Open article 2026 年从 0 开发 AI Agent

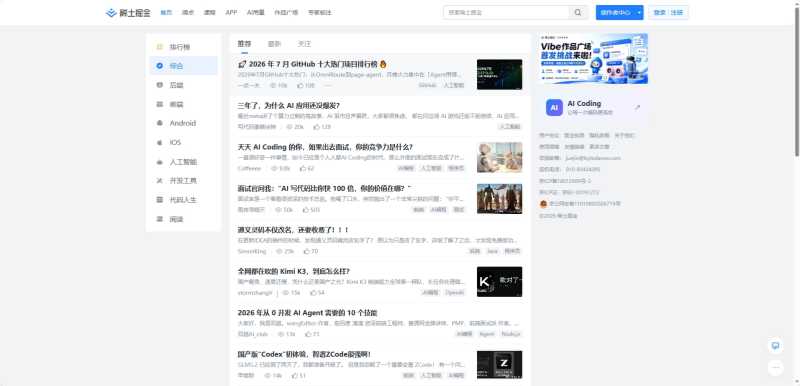tap(307, 313)
